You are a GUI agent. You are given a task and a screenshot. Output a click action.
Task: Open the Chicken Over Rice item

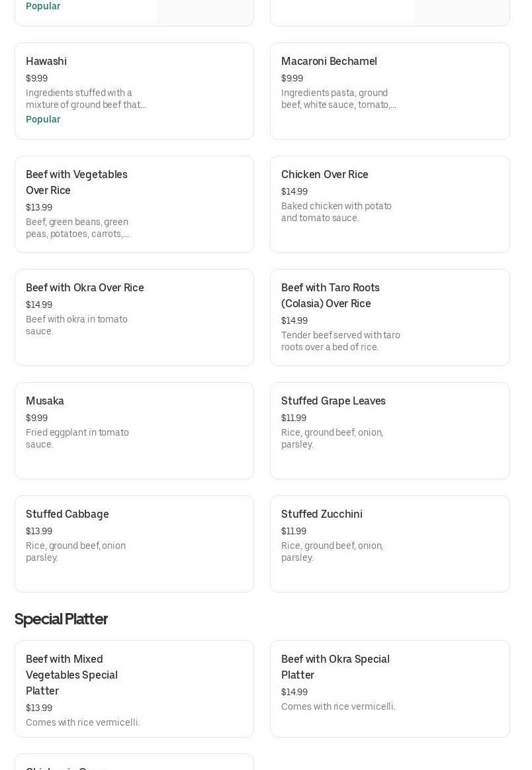390,204
